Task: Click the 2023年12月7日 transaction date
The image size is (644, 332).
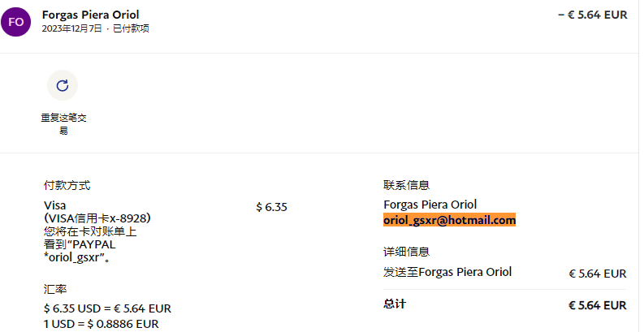Action: 72,28
